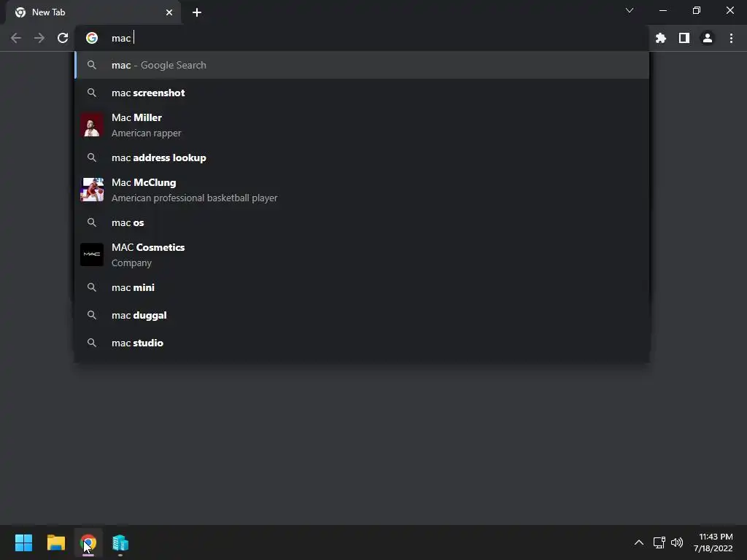The height and width of the screenshot is (560, 747).
Task: Choose Mac McClung suggestion
Action: (x=362, y=190)
